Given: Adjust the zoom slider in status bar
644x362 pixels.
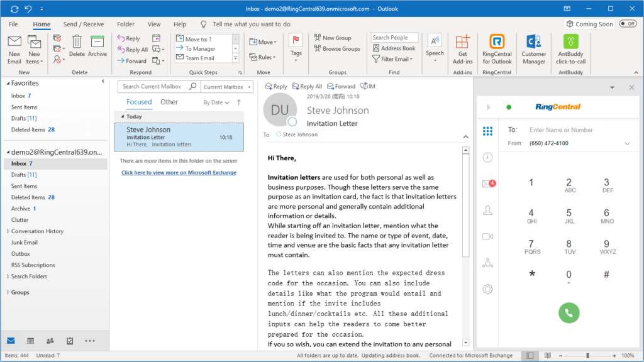Looking at the screenshot, I should point(587,356).
